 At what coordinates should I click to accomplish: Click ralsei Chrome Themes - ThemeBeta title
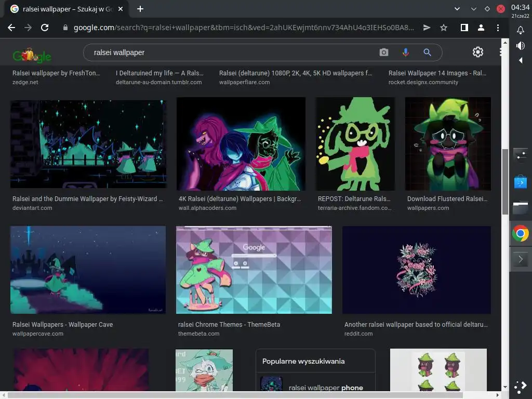click(229, 324)
